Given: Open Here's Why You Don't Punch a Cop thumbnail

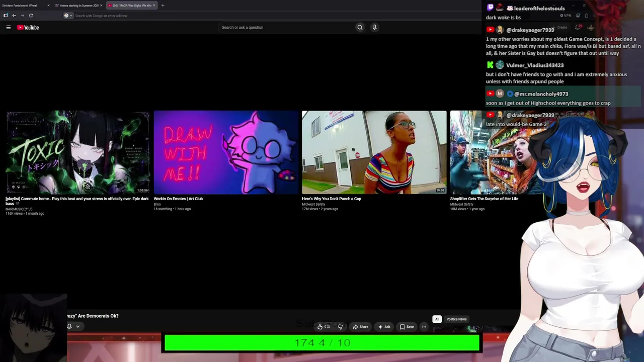Looking at the screenshot, I should 374,152.
